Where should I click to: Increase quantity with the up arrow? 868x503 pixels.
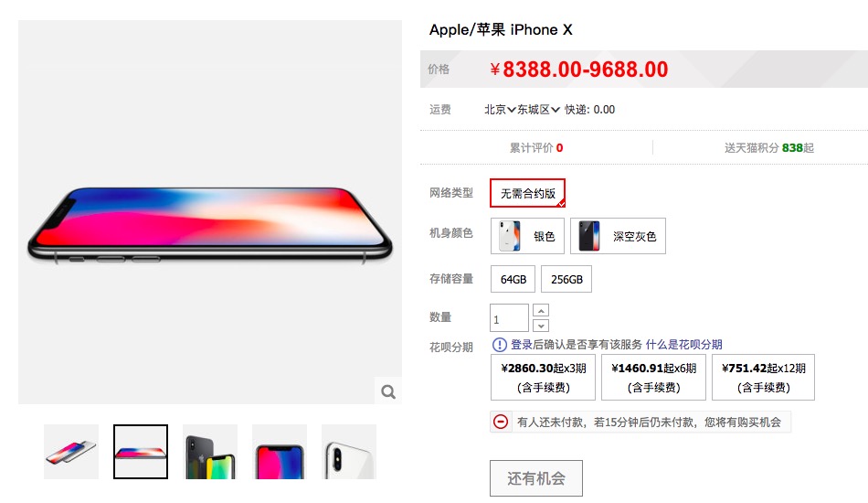coord(541,311)
